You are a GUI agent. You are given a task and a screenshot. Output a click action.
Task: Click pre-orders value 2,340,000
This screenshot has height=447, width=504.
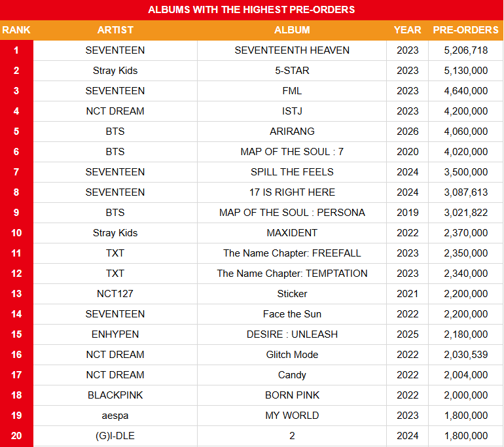pos(466,274)
